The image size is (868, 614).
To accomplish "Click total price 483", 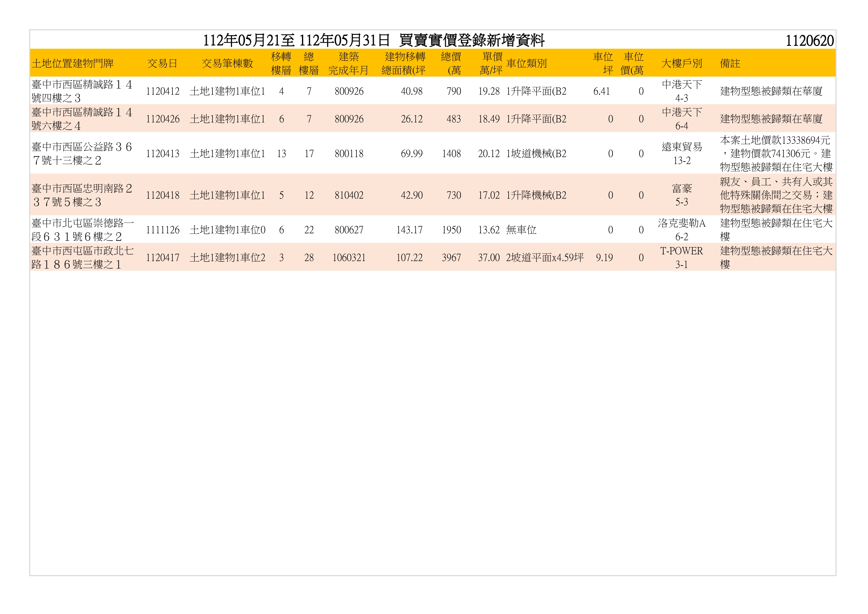I will 454,119.
